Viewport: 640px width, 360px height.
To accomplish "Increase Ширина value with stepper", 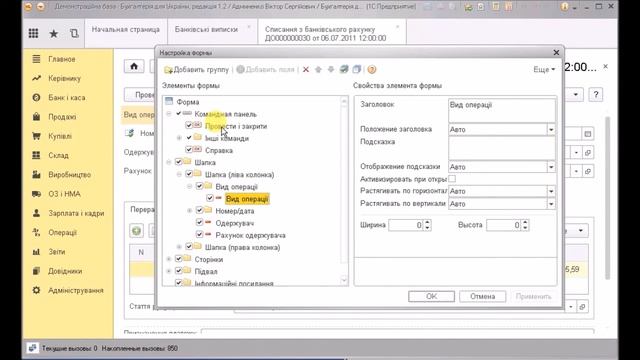I will (x=427, y=222).
